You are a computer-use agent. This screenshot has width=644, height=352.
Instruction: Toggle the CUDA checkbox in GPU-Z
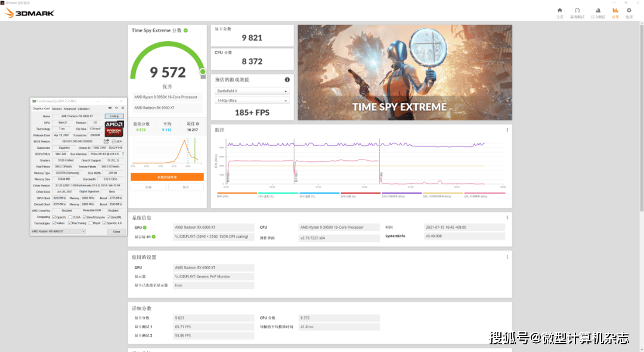click(x=70, y=217)
